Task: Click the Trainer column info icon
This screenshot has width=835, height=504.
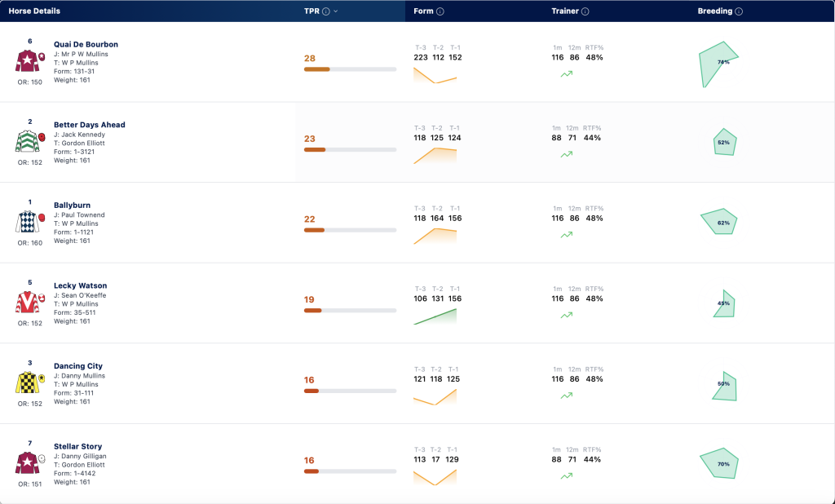Action: click(x=585, y=11)
